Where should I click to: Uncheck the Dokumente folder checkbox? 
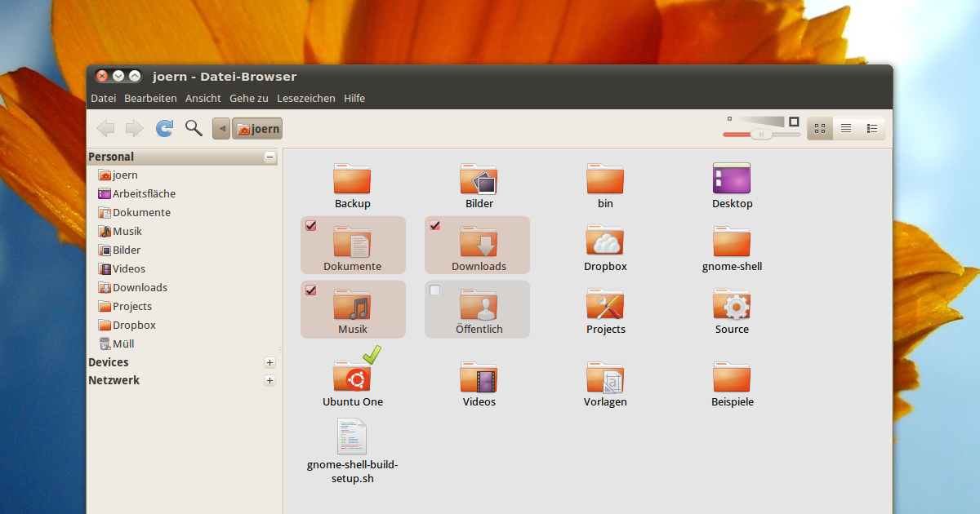tap(310, 225)
